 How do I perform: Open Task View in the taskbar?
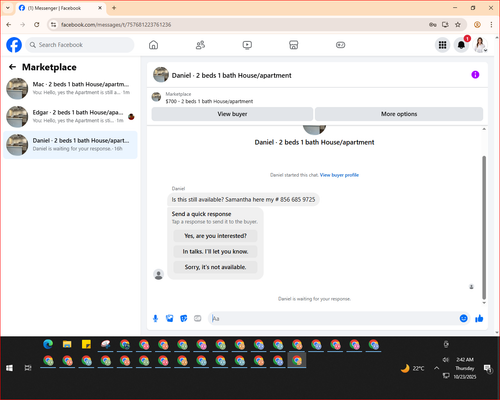[x=28, y=368]
